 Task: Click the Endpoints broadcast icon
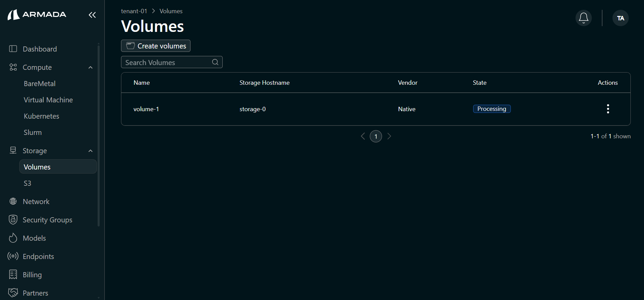[x=13, y=256]
